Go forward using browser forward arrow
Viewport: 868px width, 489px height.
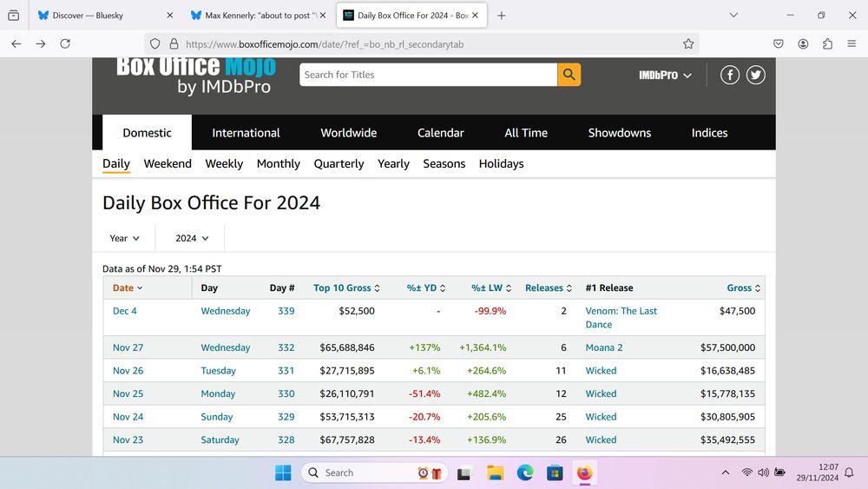pyautogui.click(x=41, y=43)
